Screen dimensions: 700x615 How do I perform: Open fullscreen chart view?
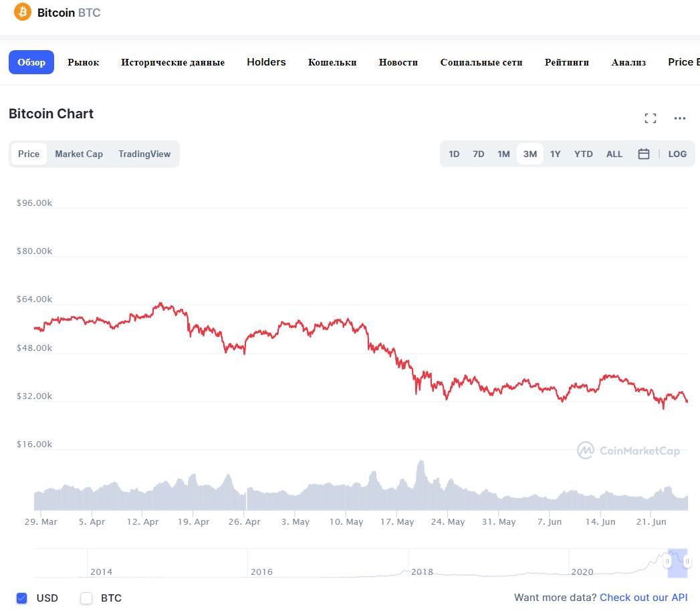click(650, 118)
